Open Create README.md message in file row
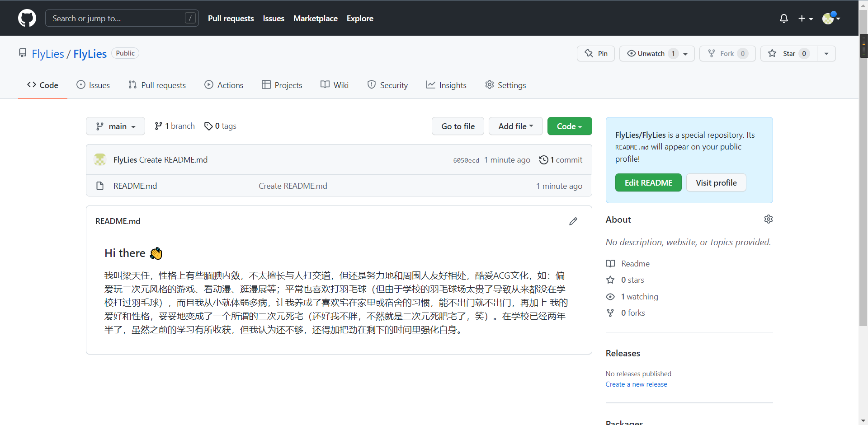 click(x=293, y=186)
